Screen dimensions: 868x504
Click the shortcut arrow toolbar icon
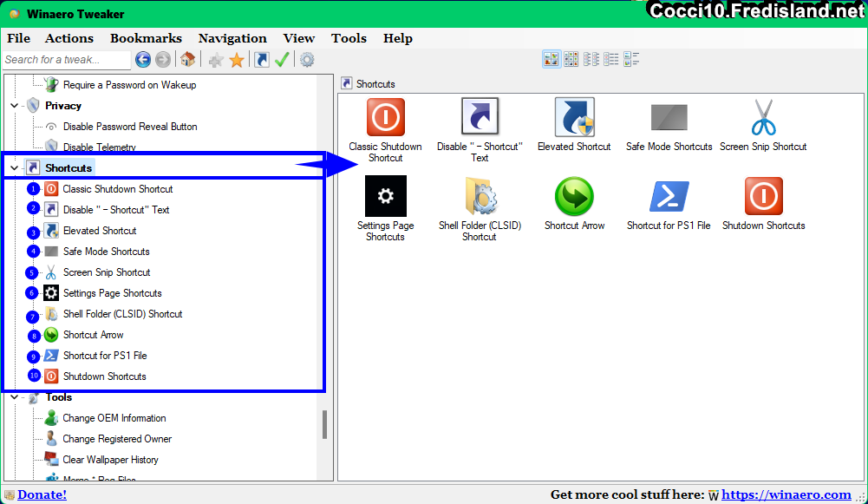click(x=262, y=59)
